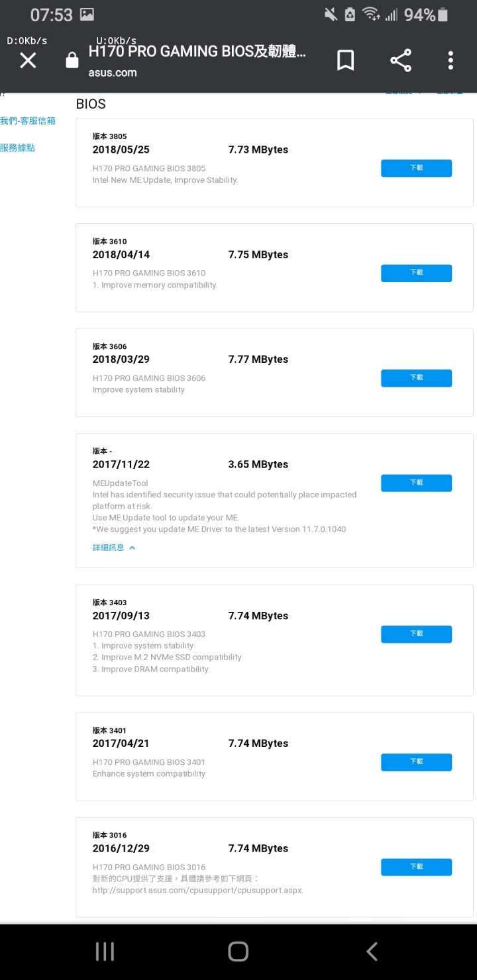Image resolution: width=477 pixels, height=980 pixels.
Task: Download BIOS version 3606
Action: tap(416, 378)
